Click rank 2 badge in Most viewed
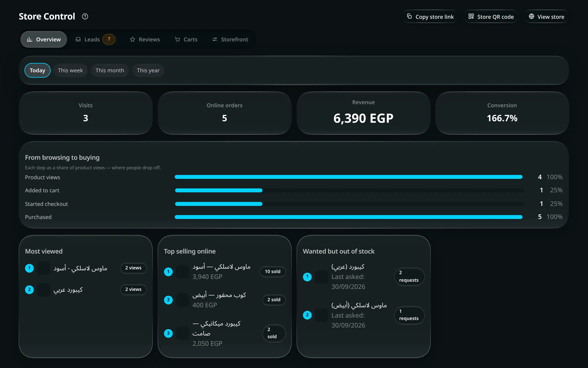 point(29,290)
